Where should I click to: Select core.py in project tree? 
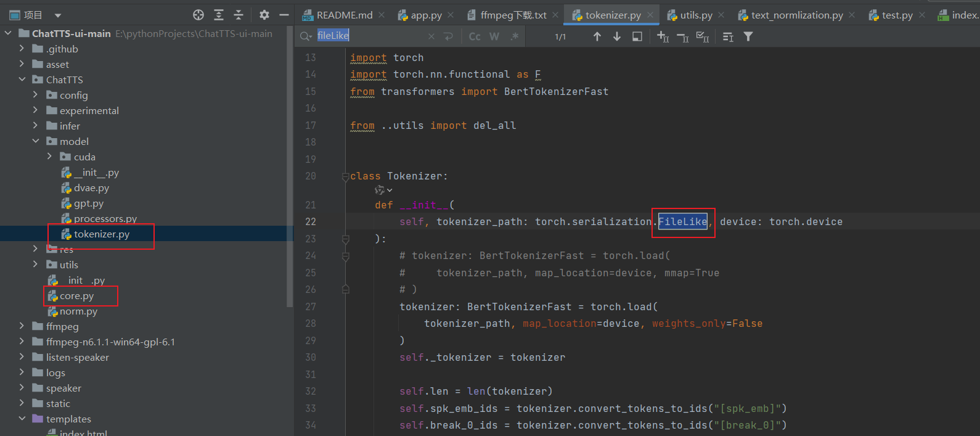[76, 296]
